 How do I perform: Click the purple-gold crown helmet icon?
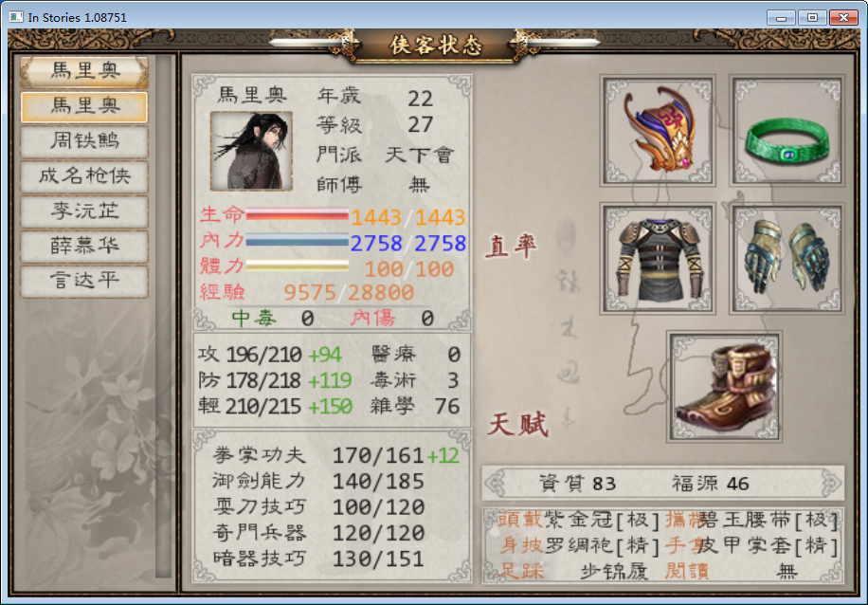click(658, 130)
